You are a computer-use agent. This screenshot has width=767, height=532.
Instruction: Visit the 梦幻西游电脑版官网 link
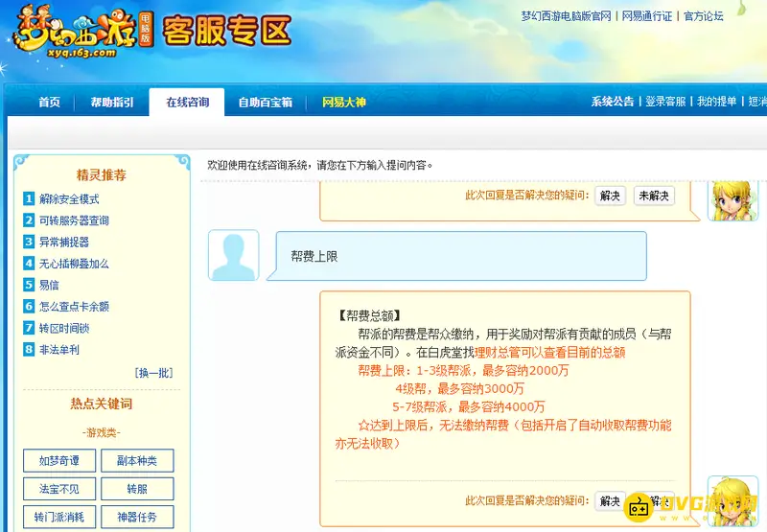point(566,16)
